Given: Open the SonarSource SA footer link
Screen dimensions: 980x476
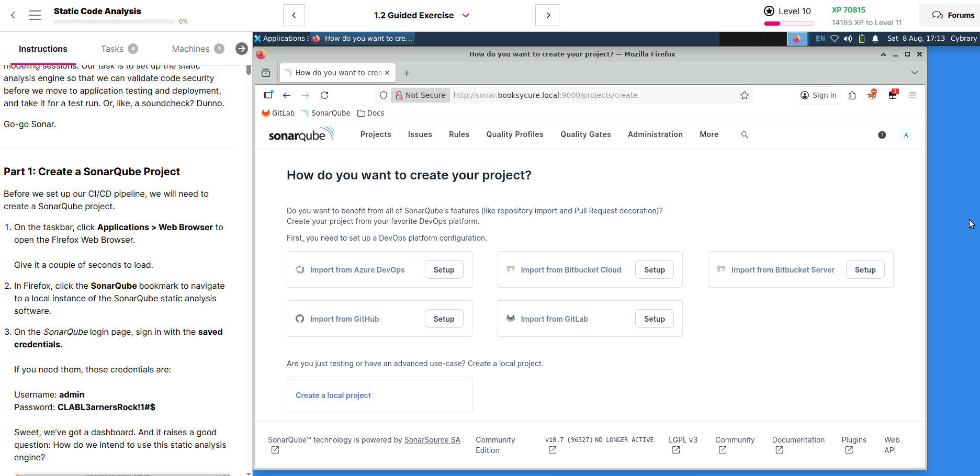Looking at the screenshot, I should click(432, 440).
